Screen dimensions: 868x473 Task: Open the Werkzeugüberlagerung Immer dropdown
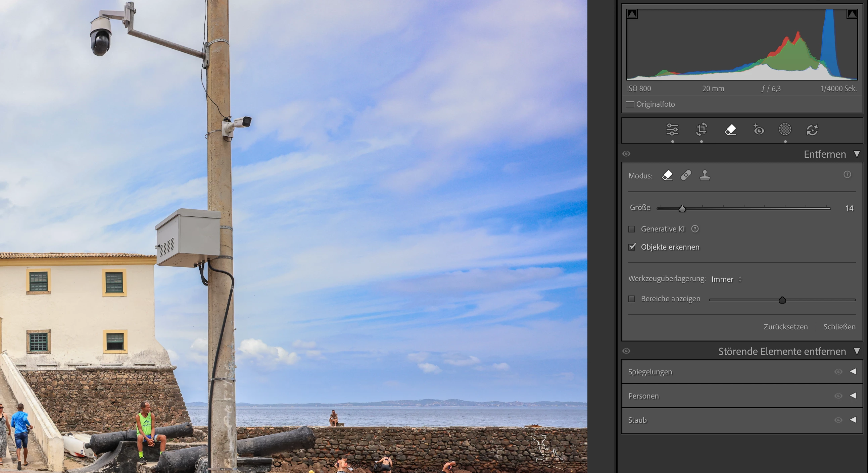point(726,279)
